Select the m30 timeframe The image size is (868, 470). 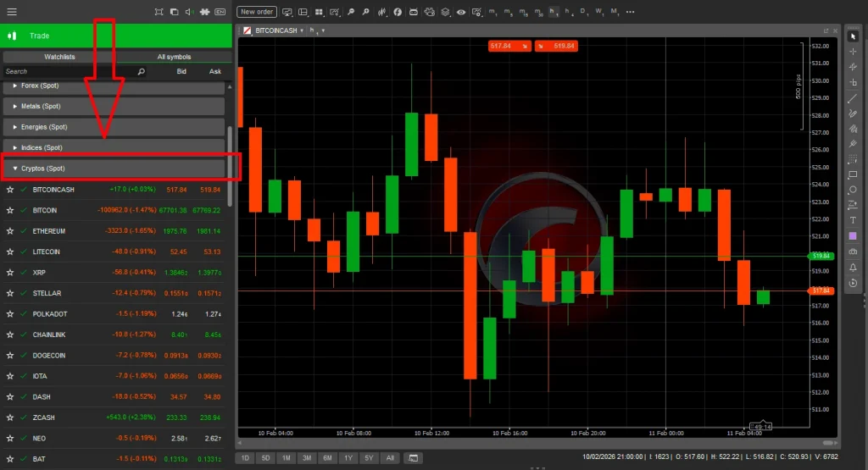click(x=538, y=12)
